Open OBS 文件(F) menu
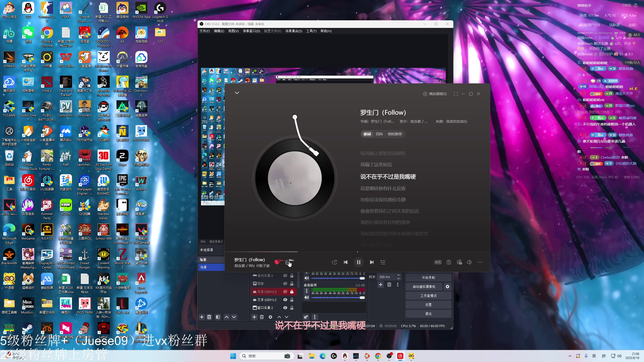 [205, 31]
